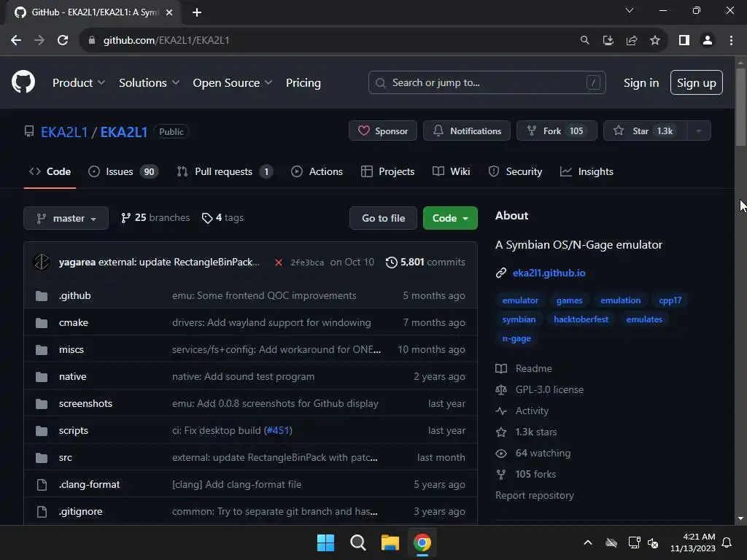This screenshot has width=747, height=560.
Task: Click the Go to file button
Action: point(384,218)
